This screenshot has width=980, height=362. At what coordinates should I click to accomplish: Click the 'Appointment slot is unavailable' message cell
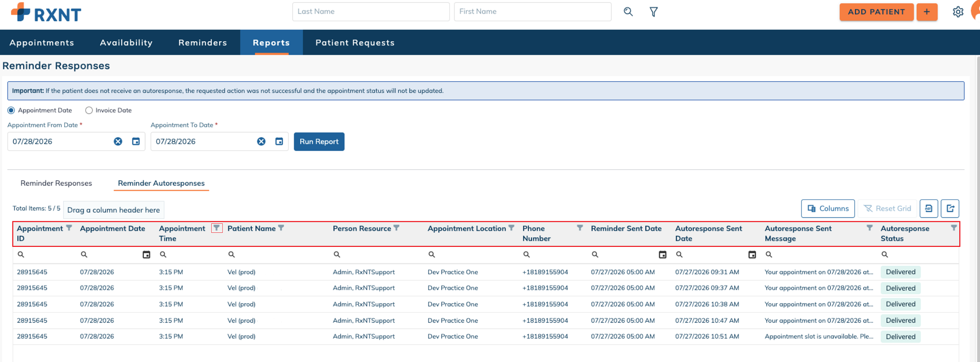pyautogui.click(x=819, y=337)
